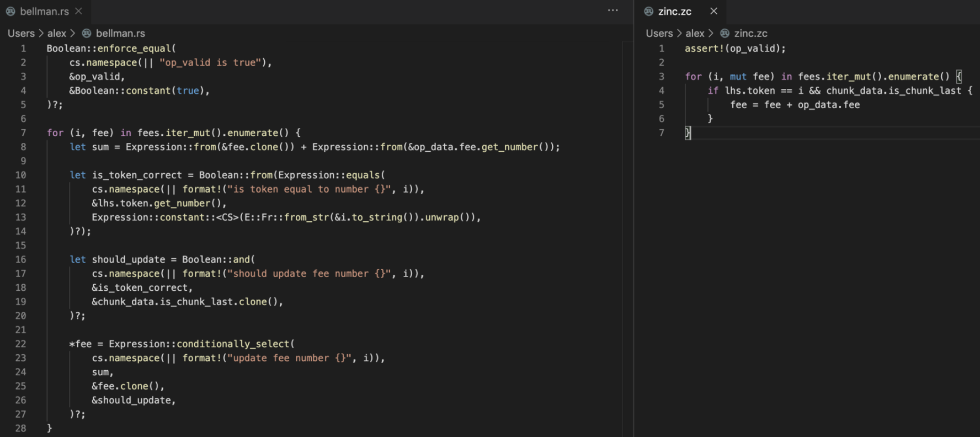
Task: Click the string "update fee number {}"
Action: point(290,358)
